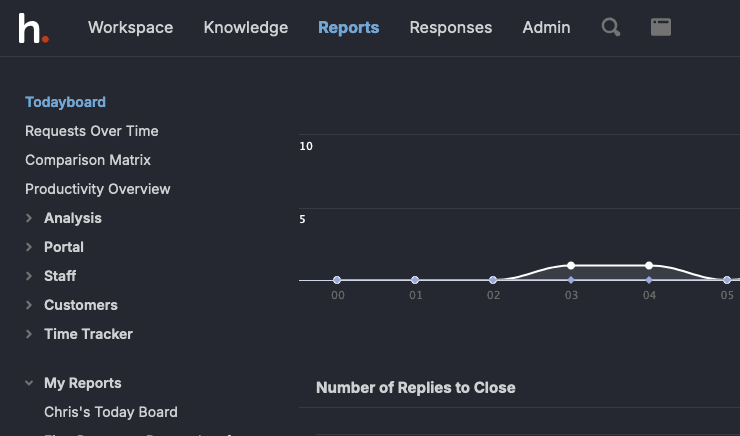Click the chart data point at hour 03

coord(571,266)
